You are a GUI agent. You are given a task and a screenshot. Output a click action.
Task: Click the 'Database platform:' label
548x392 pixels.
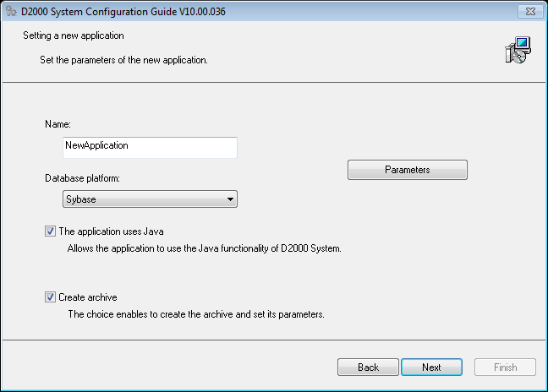[82, 179]
